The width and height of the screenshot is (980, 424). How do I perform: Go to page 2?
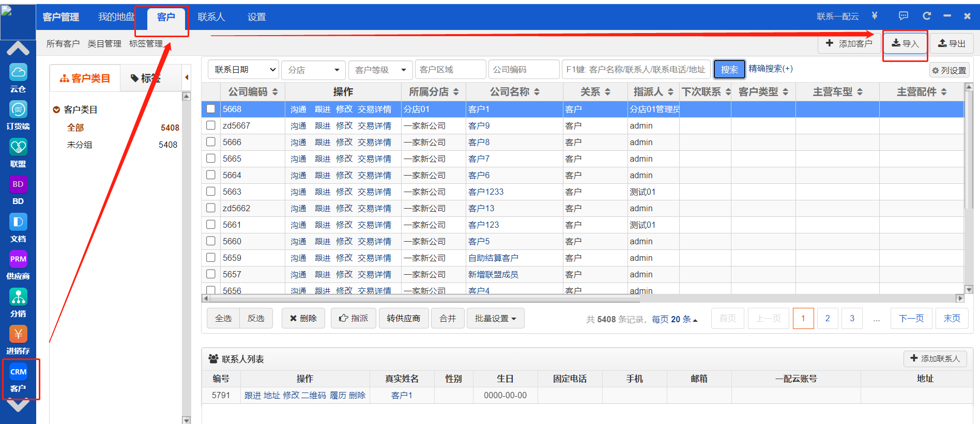pos(828,318)
